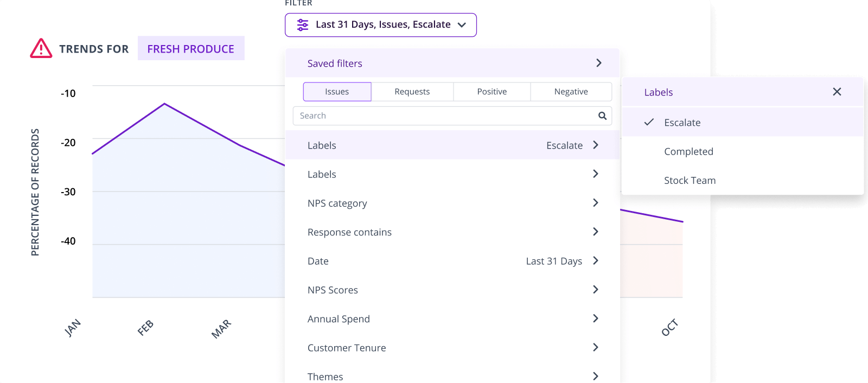Open the Last 31 Days filter dropdown
The height and width of the screenshot is (383, 868).
point(381,25)
